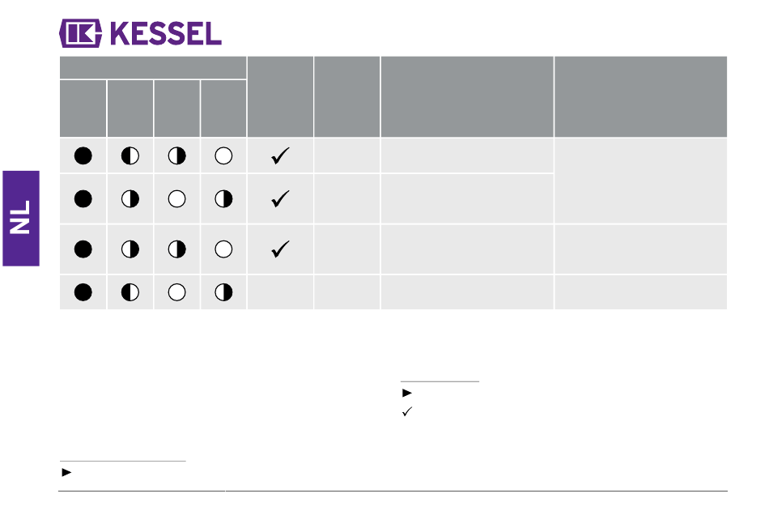
Task: Click the small checkmark below the arrow bullet
Action: [407, 412]
